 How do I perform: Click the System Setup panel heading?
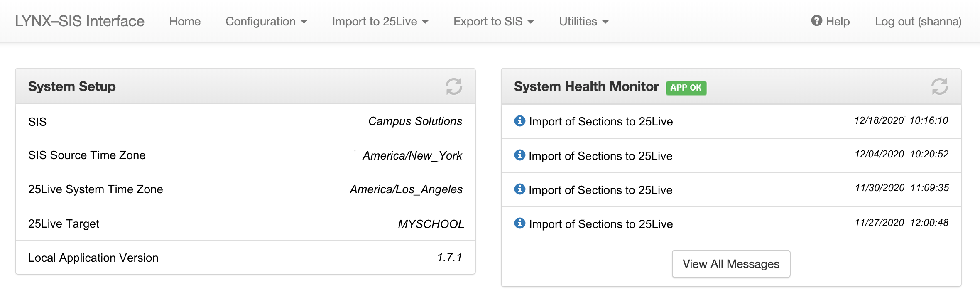[72, 86]
